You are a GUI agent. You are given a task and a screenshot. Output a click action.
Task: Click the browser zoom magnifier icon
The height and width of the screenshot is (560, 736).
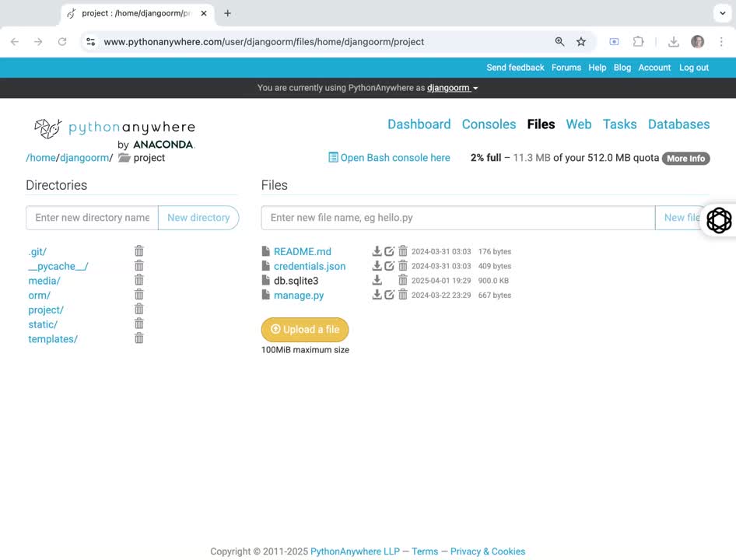click(559, 42)
